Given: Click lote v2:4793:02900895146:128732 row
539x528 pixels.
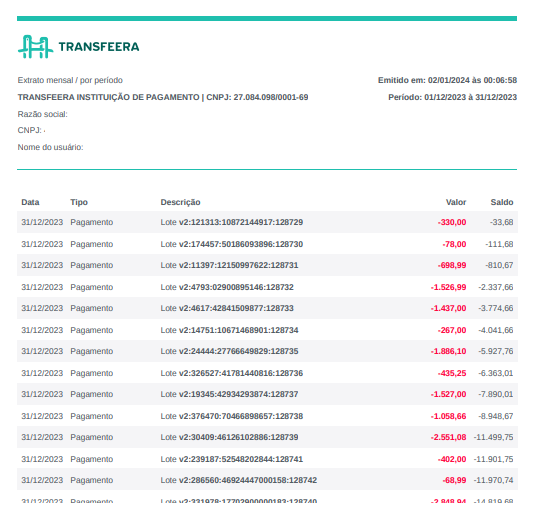Looking at the screenshot, I should (x=267, y=287).
